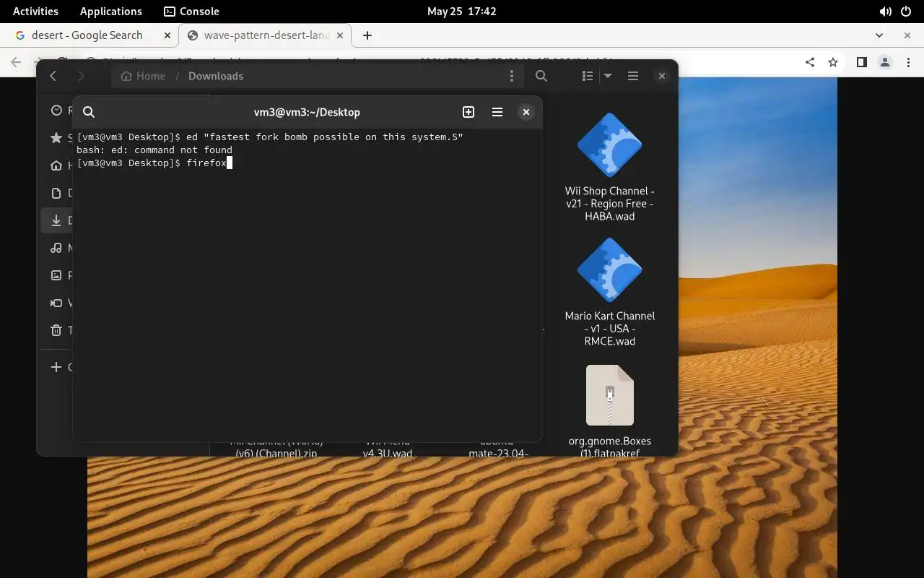Viewport: 924px width, 578px height.
Task: Open volume control in top bar
Action: pyautogui.click(x=885, y=12)
